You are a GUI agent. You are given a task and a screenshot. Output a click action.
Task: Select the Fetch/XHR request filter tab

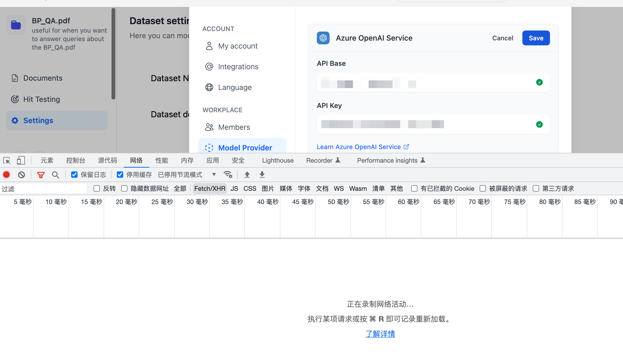click(210, 188)
